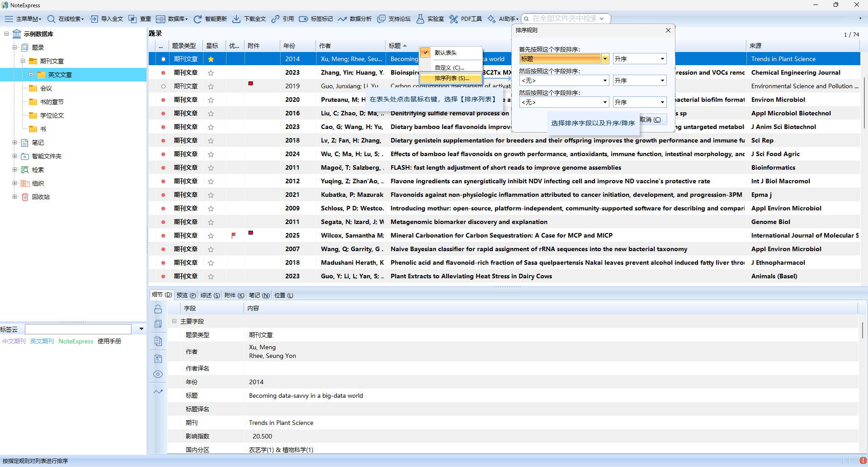Toggle read status dot on Kubatka row
This screenshot has width=868, height=467.
pos(163,195)
